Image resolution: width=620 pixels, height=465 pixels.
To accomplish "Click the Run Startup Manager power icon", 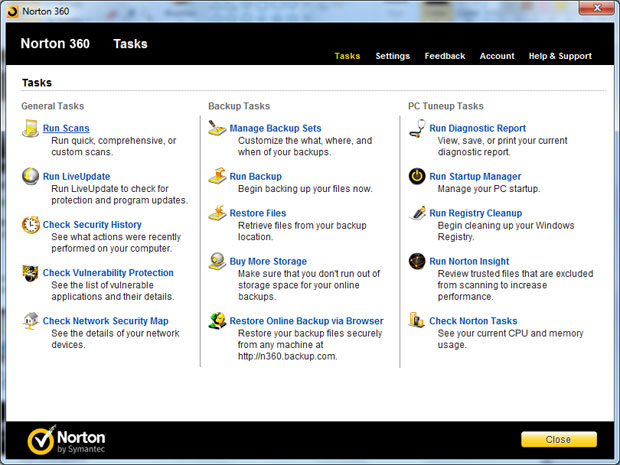I will pos(417,176).
